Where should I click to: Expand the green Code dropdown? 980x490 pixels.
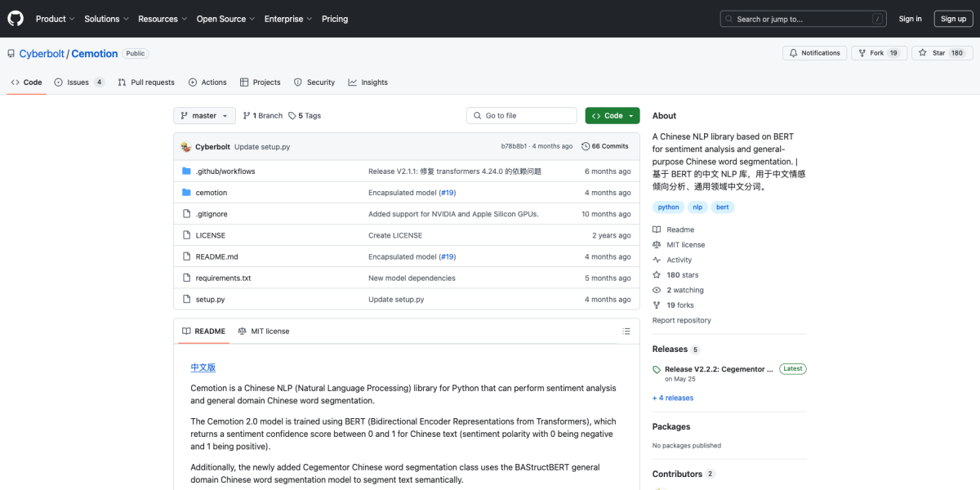612,116
